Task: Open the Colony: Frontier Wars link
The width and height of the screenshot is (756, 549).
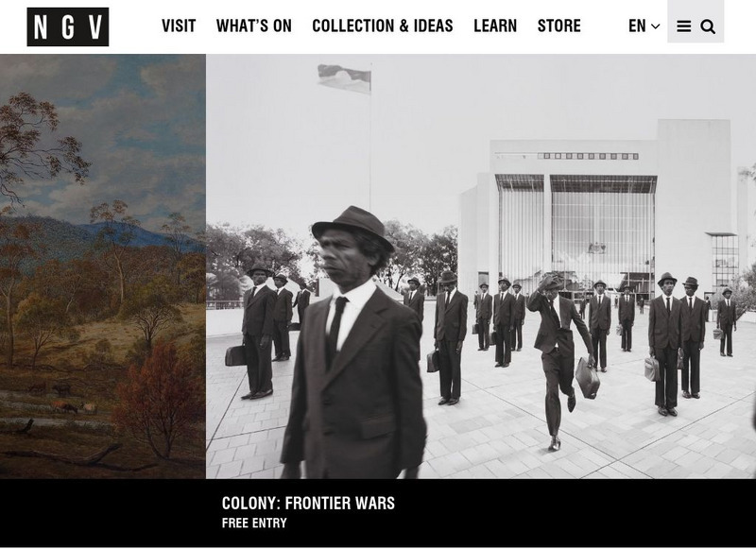Action: click(x=308, y=504)
